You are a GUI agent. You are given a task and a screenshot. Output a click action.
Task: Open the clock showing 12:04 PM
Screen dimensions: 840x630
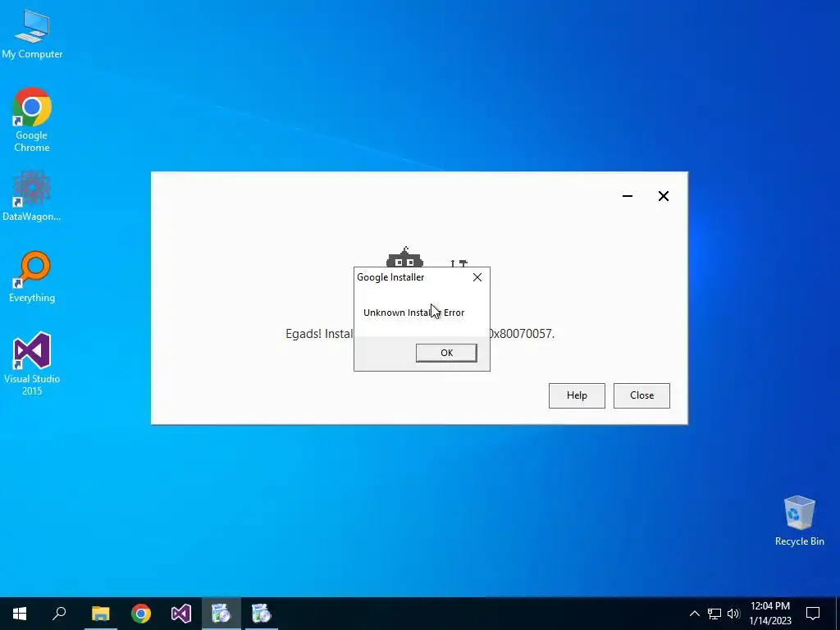coord(769,614)
